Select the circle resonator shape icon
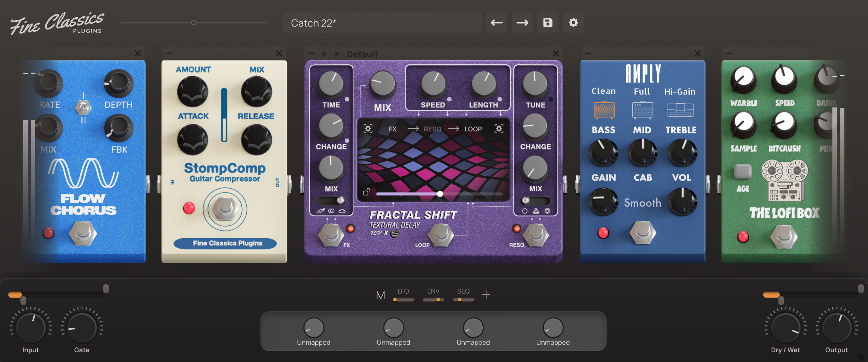868x362 pixels. click(x=525, y=211)
